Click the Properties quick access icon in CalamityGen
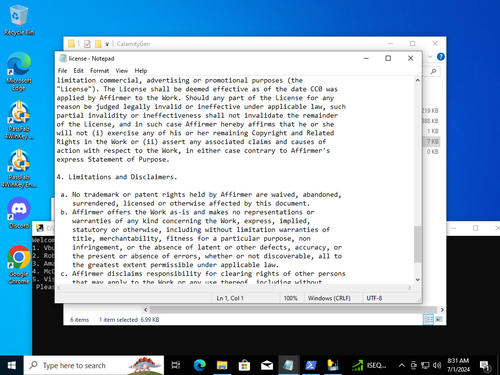The image size is (500, 375). (87, 44)
